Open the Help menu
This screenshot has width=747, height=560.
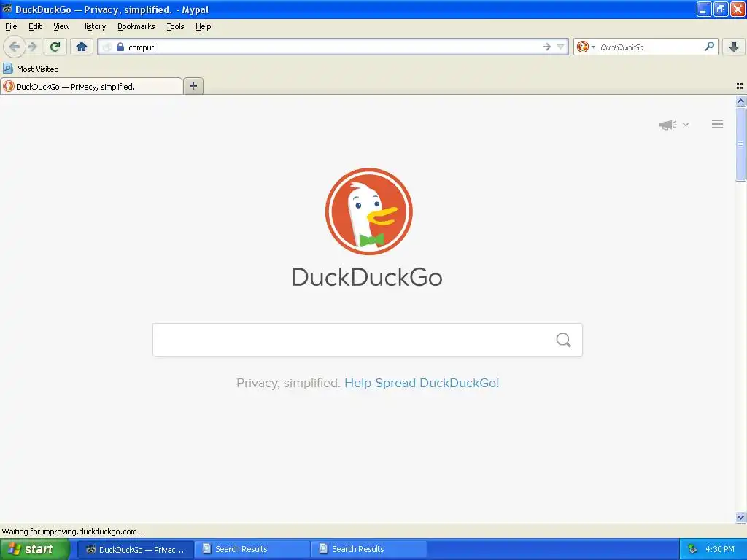(204, 26)
